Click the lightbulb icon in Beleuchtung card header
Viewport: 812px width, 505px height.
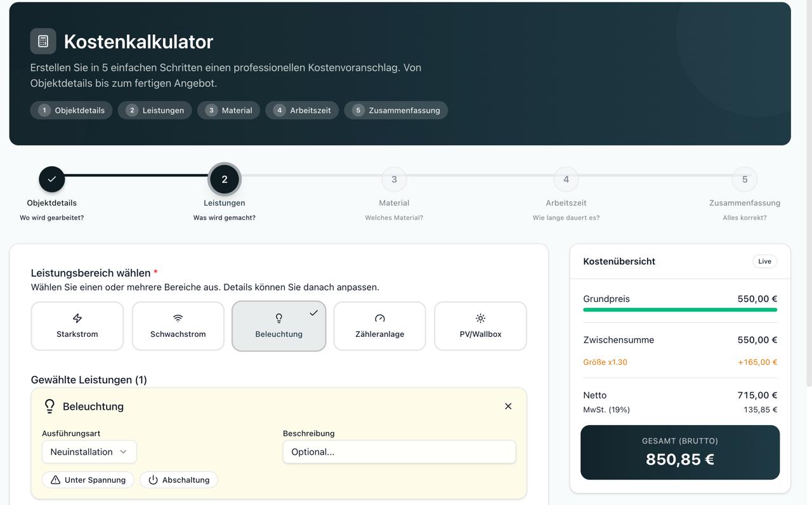(x=49, y=406)
